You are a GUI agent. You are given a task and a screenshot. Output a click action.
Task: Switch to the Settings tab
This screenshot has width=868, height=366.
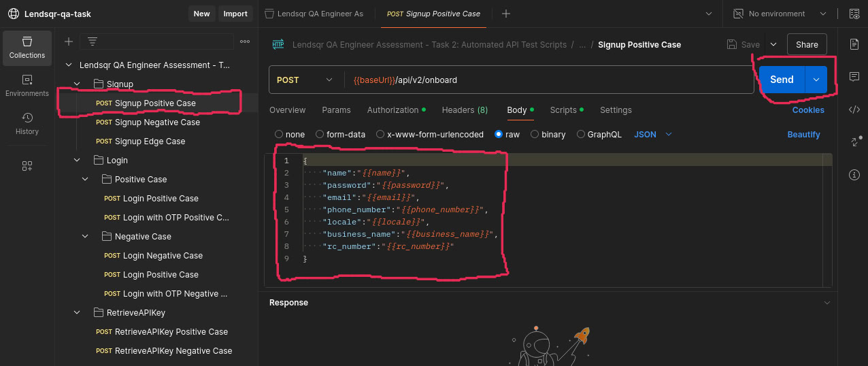616,110
